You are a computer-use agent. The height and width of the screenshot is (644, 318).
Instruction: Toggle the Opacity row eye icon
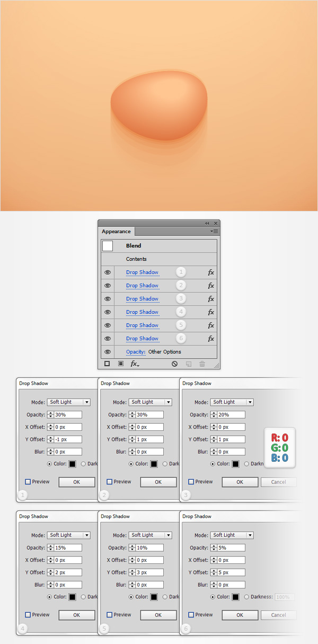click(108, 352)
